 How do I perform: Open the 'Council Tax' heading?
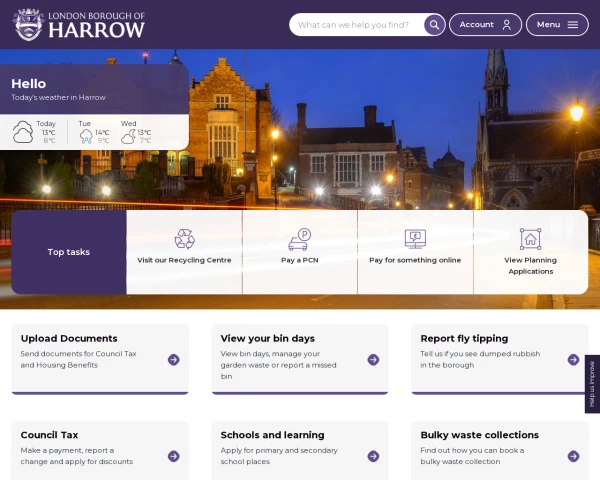[49, 435]
